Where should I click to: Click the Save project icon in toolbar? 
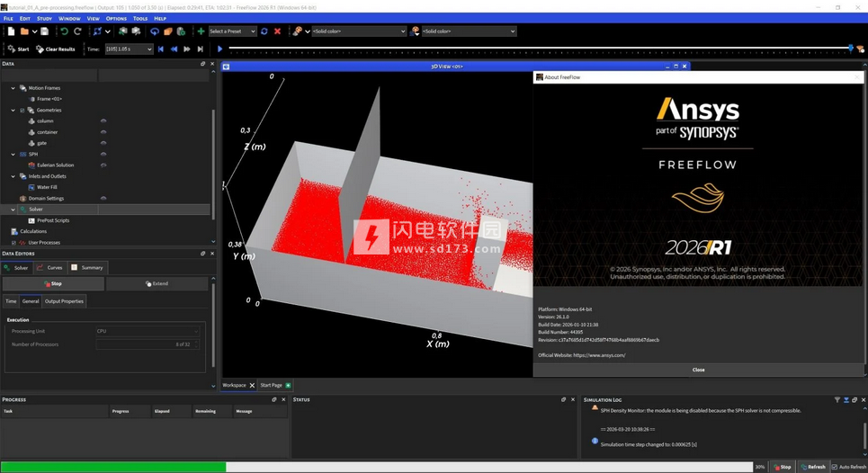click(x=44, y=31)
